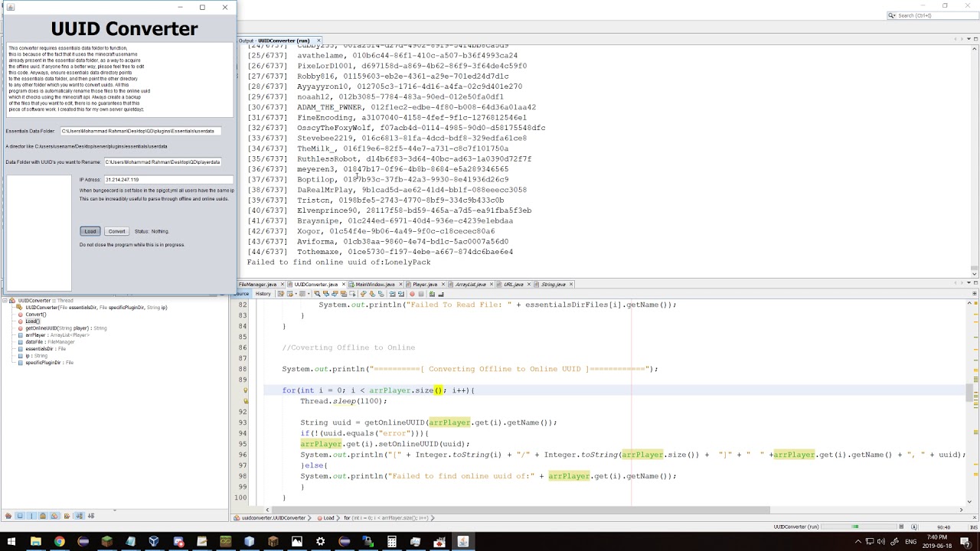Open Google Chrome from taskbar
Image resolution: width=980 pixels, height=551 pixels.
click(x=59, y=542)
